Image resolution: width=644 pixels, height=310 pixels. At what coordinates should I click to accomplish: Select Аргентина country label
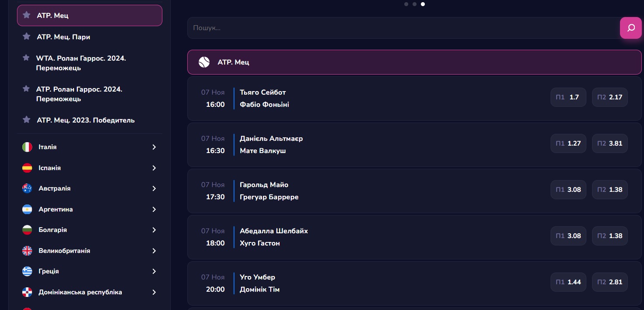(x=56, y=209)
